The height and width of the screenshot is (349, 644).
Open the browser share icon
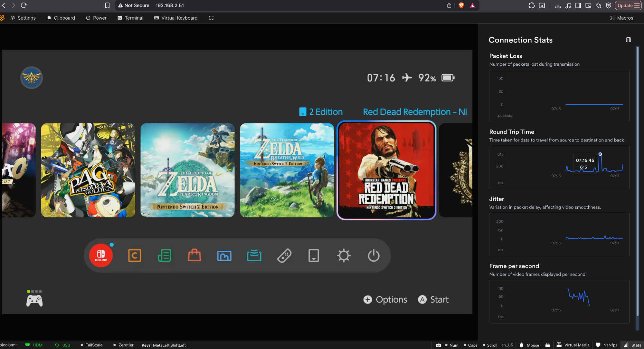coord(449,5)
